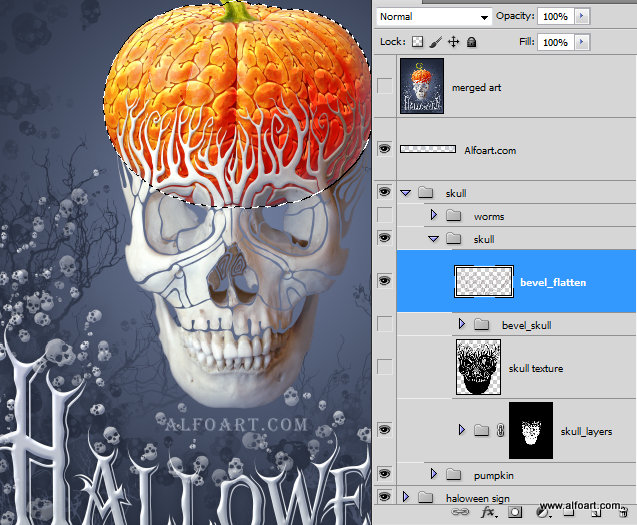Expand the worms layer group
The image size is (637, 525).
[434, 216]
